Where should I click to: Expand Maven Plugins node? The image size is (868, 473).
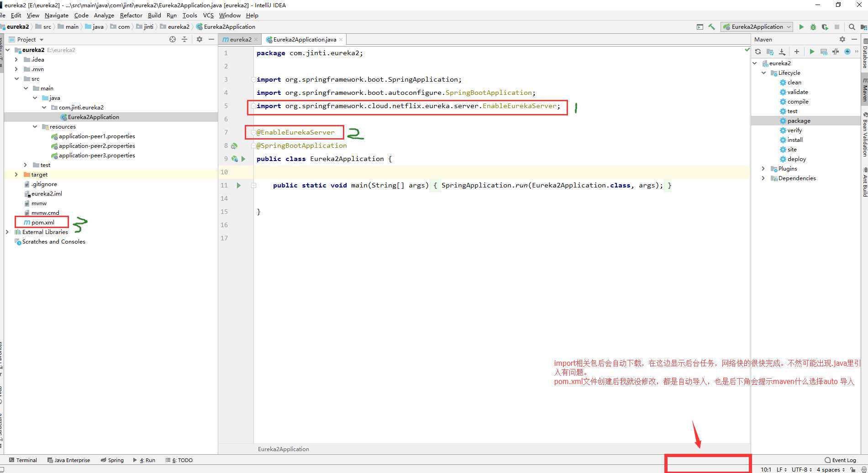pyautogui.click(x=763, y=168)
